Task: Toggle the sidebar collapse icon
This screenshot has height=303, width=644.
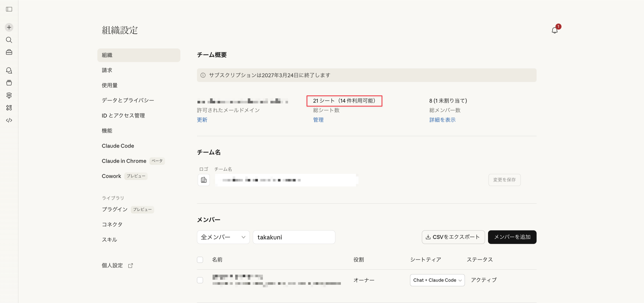Action: click(x=9, y=9)
